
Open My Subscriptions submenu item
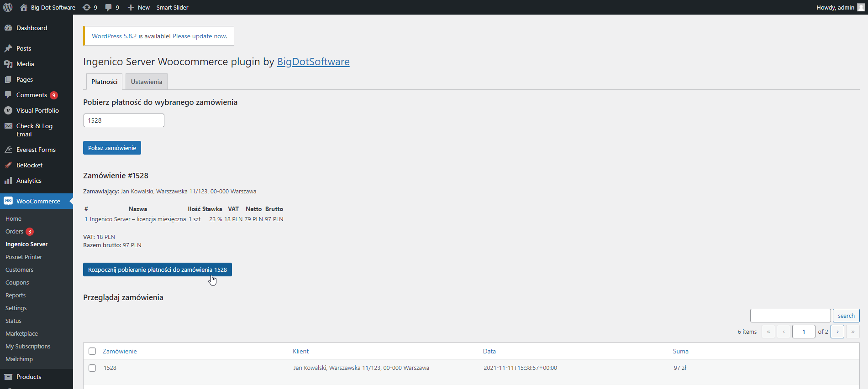[28, 347]
